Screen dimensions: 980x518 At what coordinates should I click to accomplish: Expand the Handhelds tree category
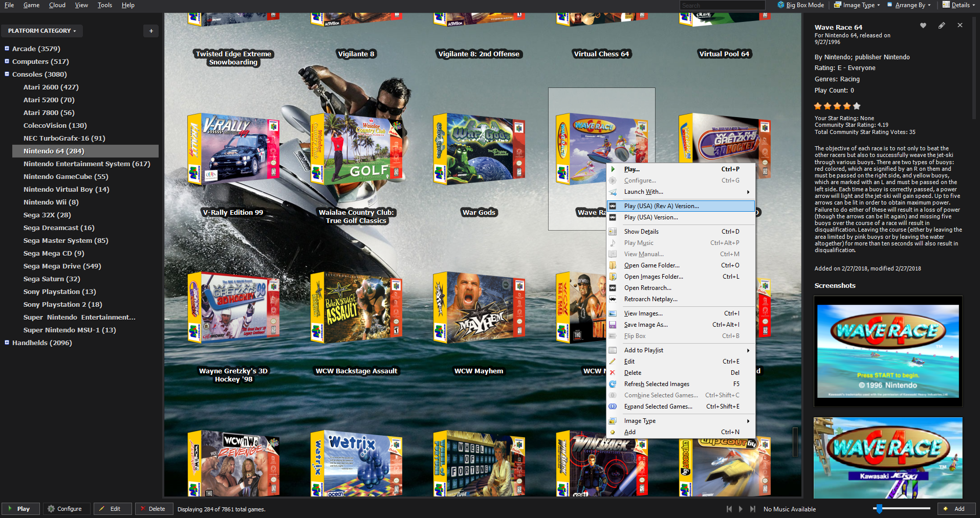click(7, 343)
